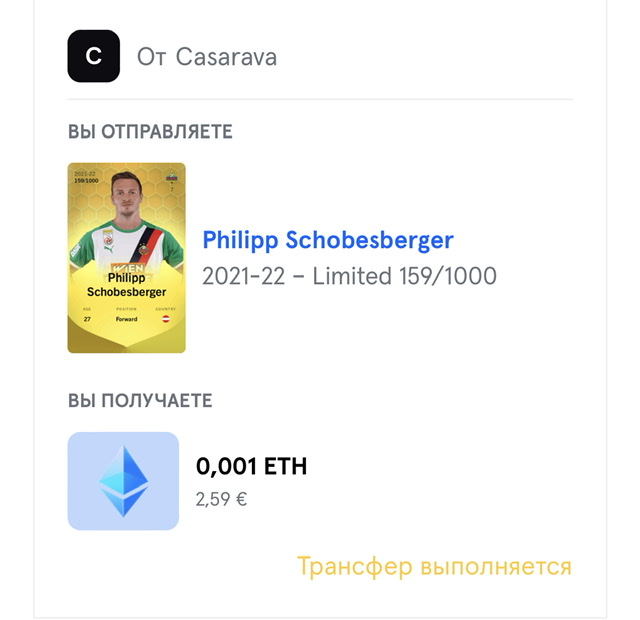This screenshot has width=640, height=620.
Task: Click the "2021-22 – Limited 159/1000" description
Action: coord(349,276)
